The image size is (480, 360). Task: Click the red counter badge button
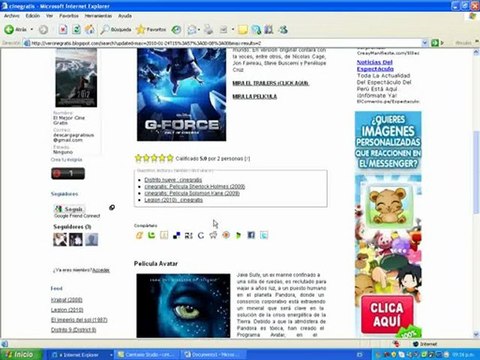tap(68, 173)
